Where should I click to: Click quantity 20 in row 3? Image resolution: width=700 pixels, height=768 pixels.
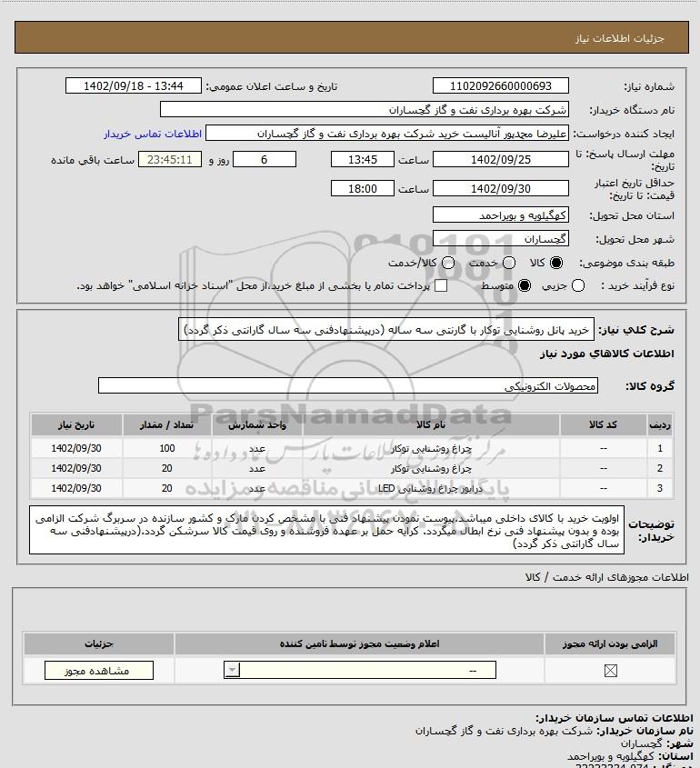coord(167,488)
